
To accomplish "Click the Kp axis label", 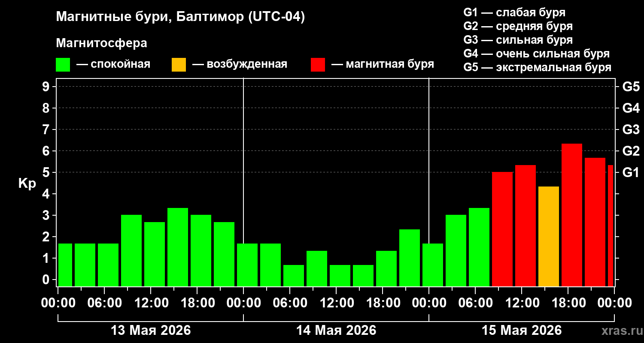I will tap(27, 184).
